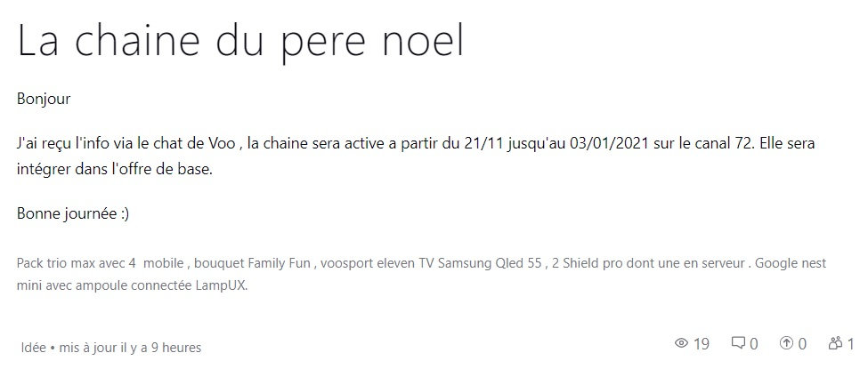The image size is (868, 369).
Task: Click the participants people icon
Action: click(x=835, y=343)
